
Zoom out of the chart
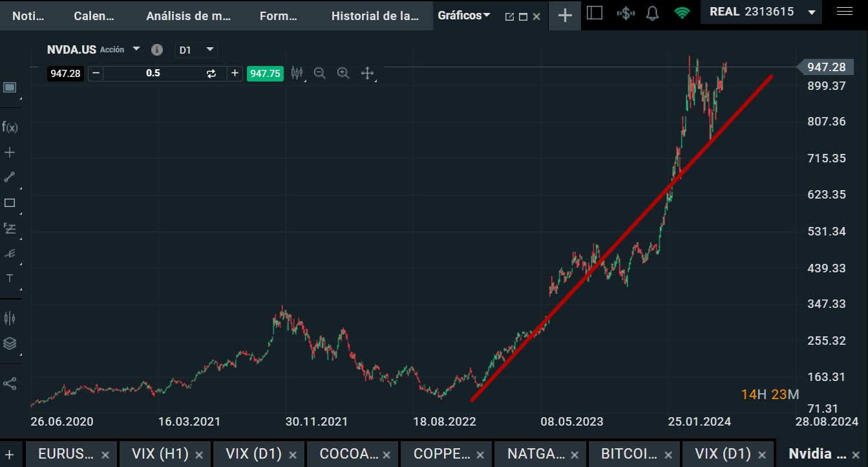[319, 73]
